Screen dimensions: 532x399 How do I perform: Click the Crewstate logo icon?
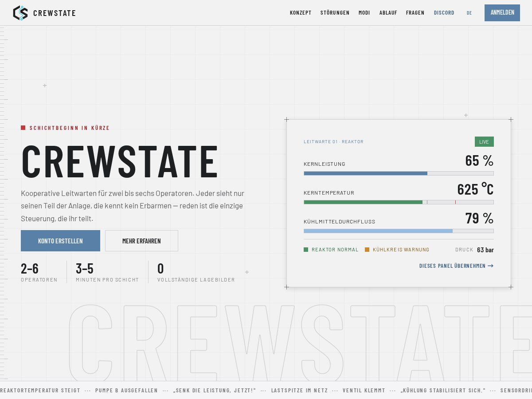pos(20,13)
